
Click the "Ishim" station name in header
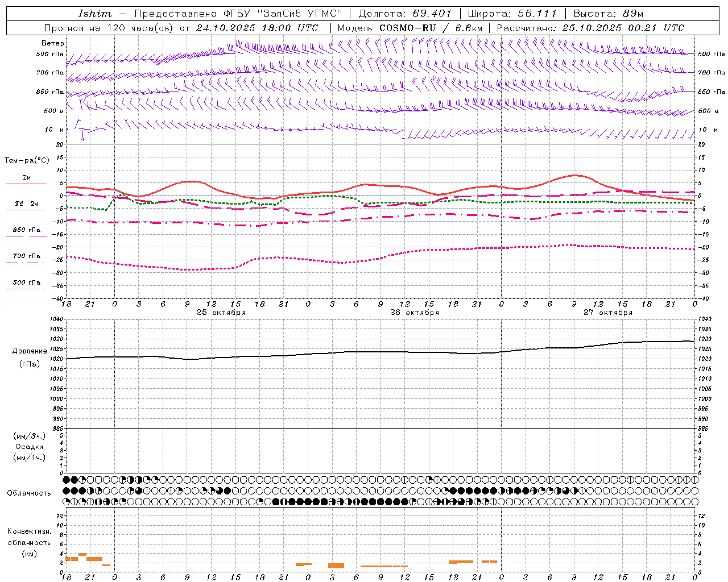click(x=95, y=14)
